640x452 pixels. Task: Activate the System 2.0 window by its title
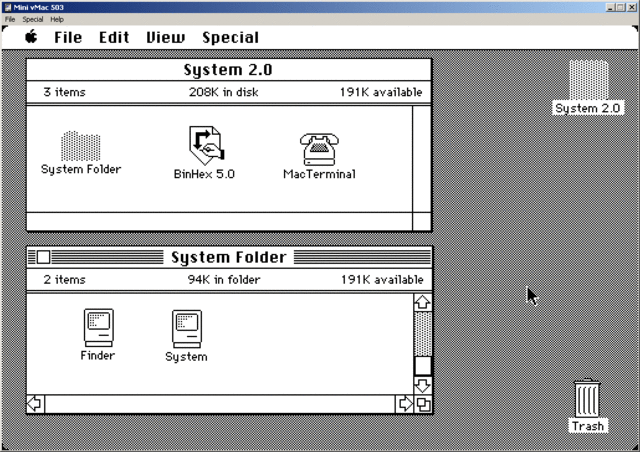click(x=228, y=70)
